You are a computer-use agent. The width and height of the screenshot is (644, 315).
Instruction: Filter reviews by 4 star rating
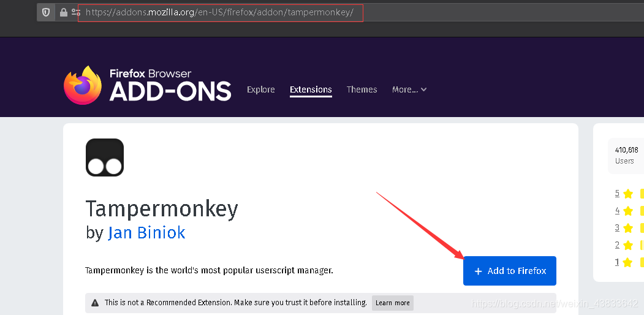617,211
